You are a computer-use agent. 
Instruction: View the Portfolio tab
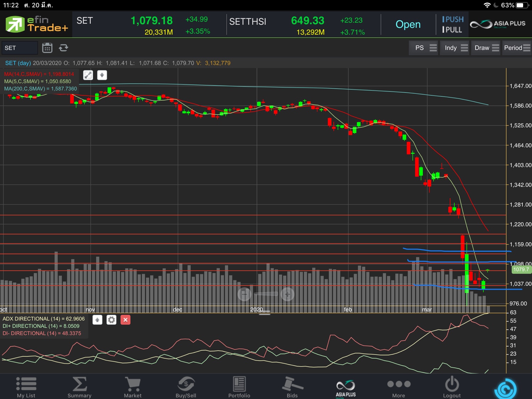[x=239, y=387]
